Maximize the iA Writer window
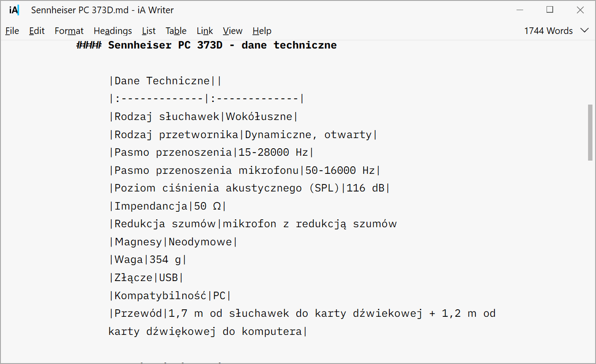596x364 pixels. pos(550,10)
